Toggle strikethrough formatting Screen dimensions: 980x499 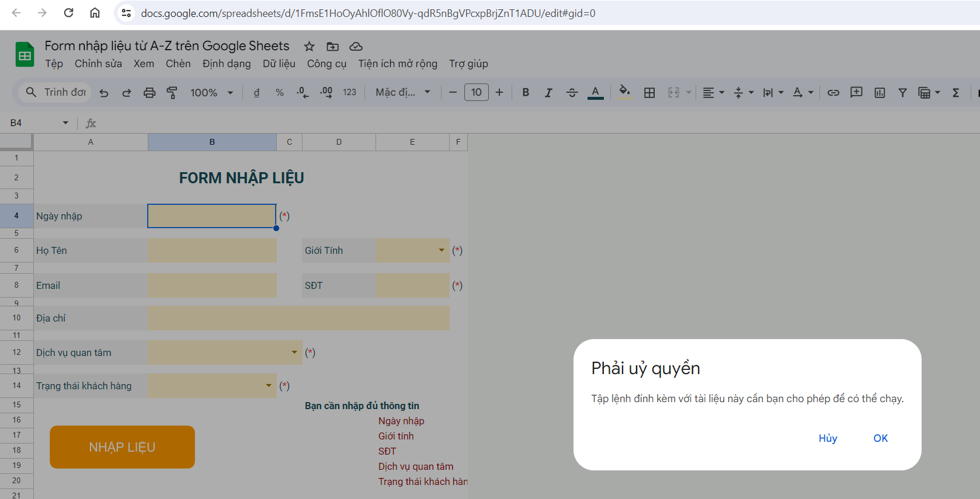tap(572, 93)
